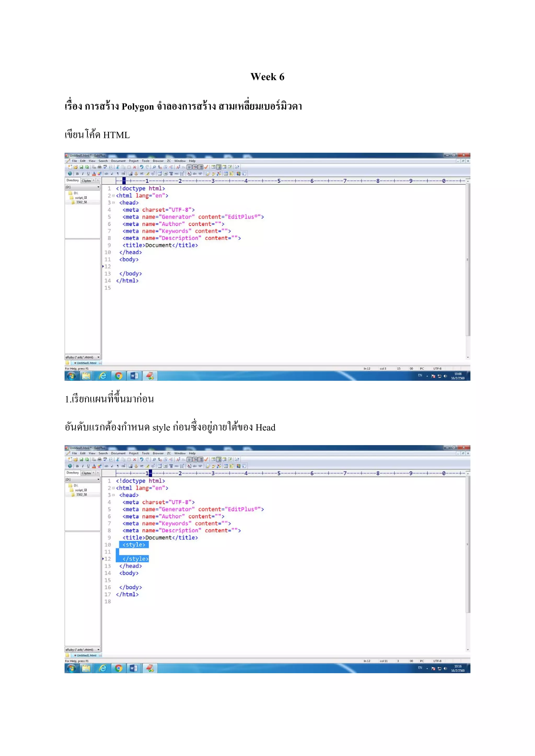Image resolution: width=535 pixels, height=756 pixels.
Task: Click Find magnifier in style-tag EditPlus screenshot
Action: [x=154, y=460]
